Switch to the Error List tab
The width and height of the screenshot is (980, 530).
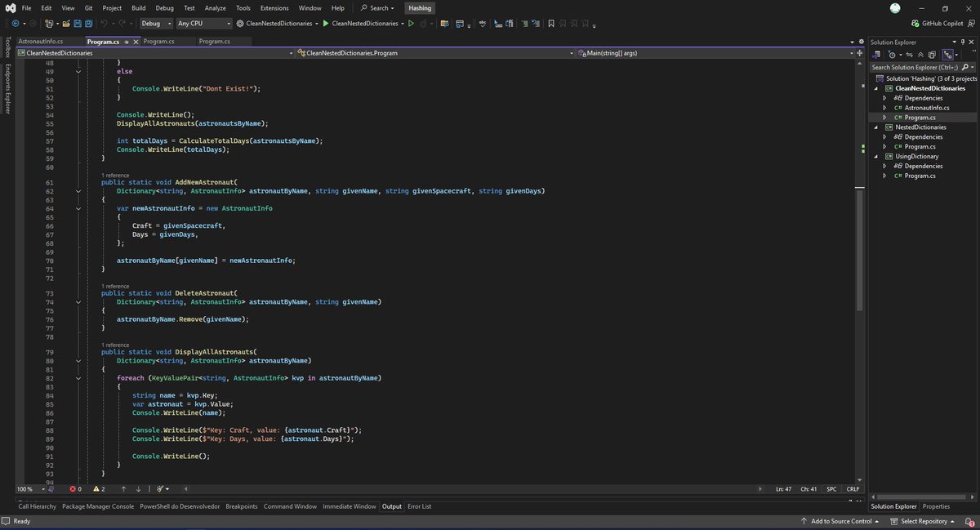click(419, 506)
